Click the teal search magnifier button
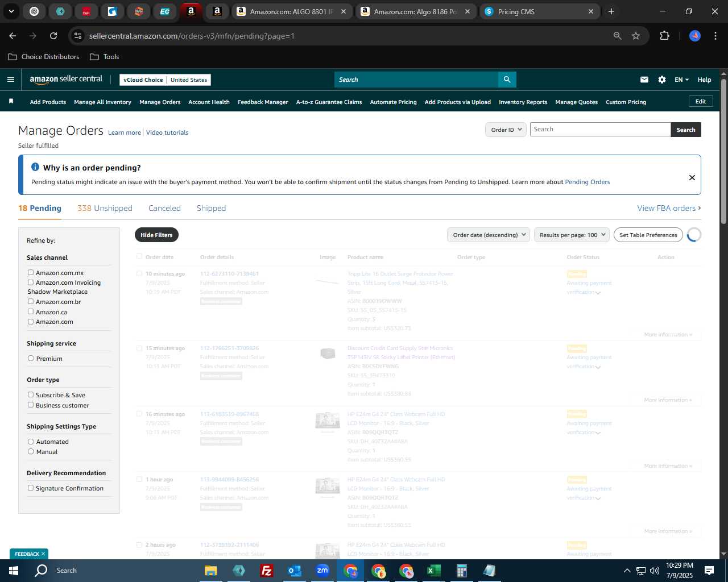Screen dimensions: 728x582 click(507, 80)
